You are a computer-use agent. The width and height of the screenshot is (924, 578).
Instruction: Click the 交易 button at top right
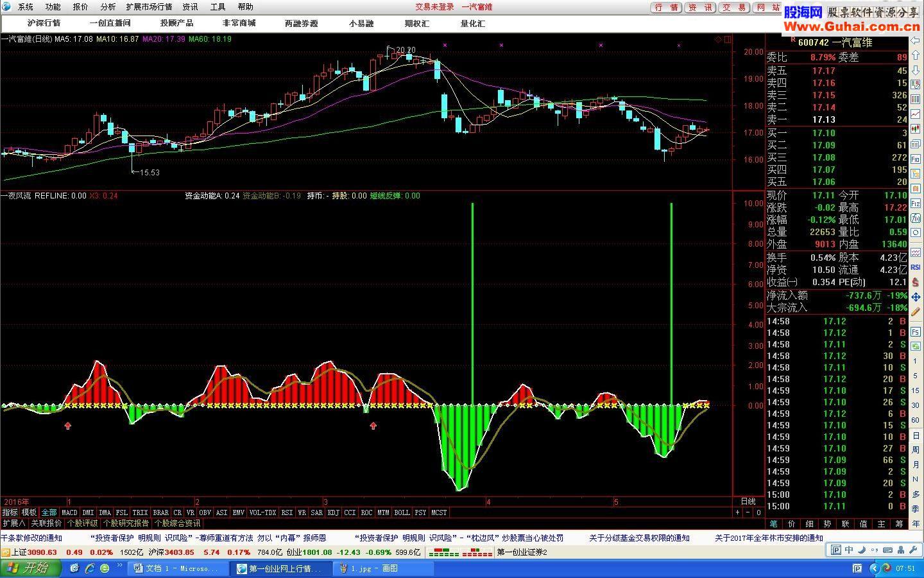tap(733, 8)
